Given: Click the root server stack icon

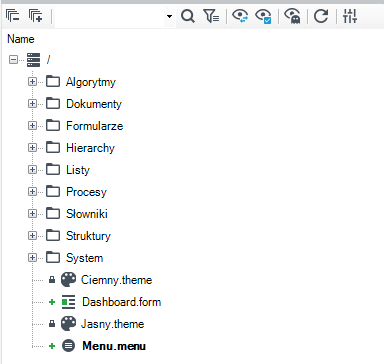Looking at the screenshot, I should (34, 60).
